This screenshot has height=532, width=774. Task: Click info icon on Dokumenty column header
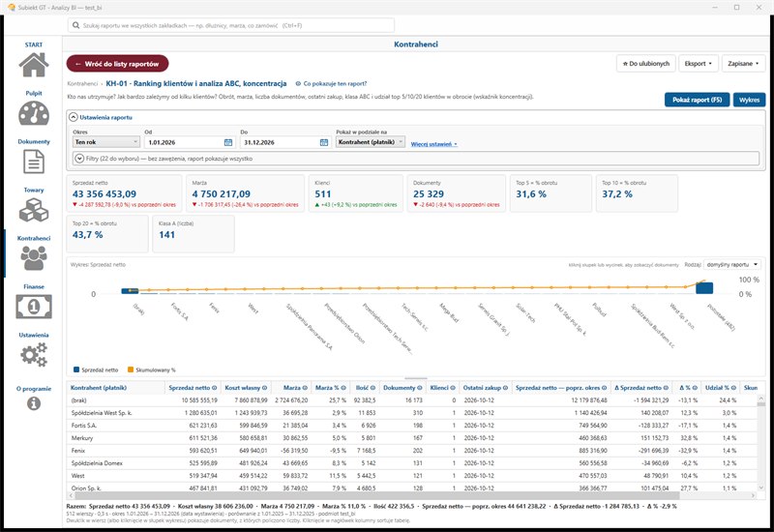[x=420, y=388]
